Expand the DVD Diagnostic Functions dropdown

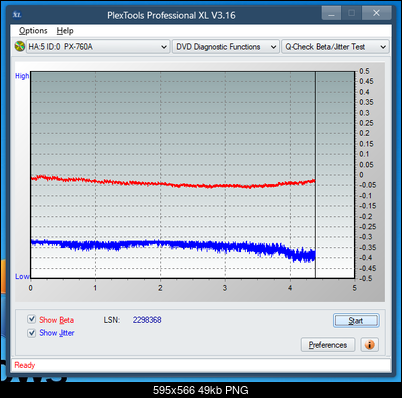point(226,47)
